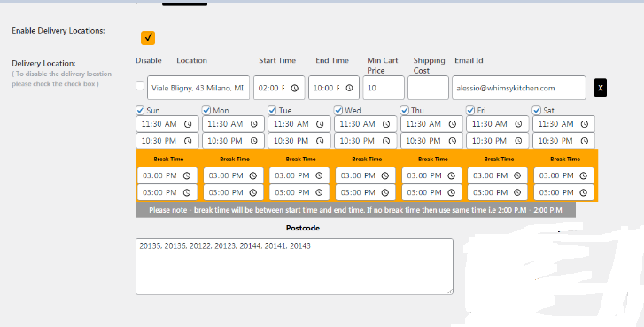
Task: Click the Shipping Cost column header
Action: point(430,66)
